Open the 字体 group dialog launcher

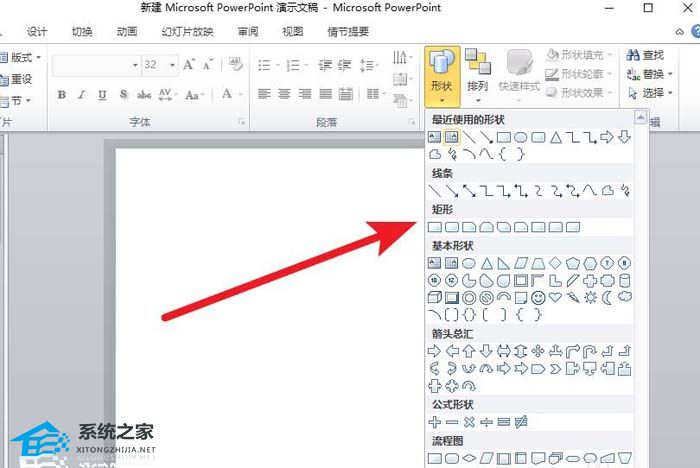pos(242,121)
